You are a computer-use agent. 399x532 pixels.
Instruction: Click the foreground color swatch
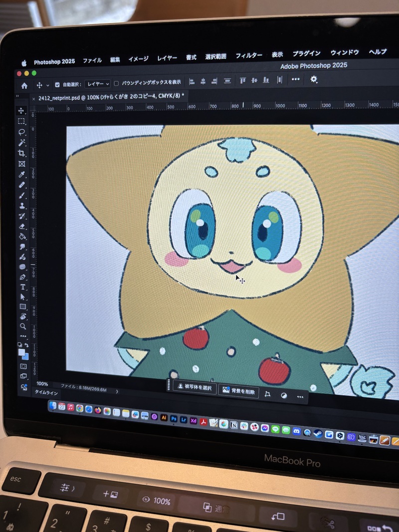coord(21,352)
